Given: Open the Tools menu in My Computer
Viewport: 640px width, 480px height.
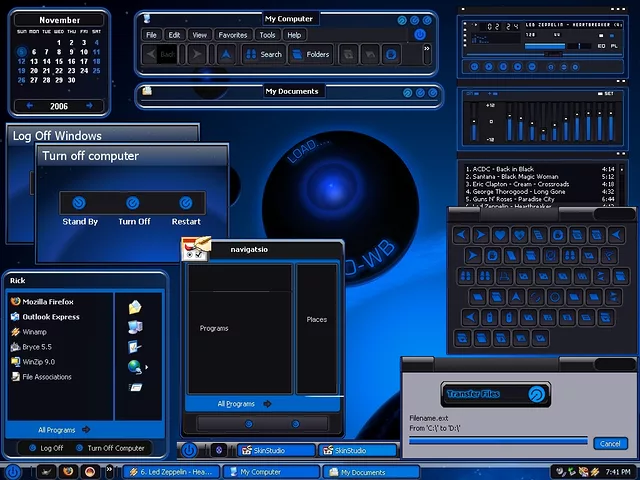Looking at the screenshot, I should 267,35.
